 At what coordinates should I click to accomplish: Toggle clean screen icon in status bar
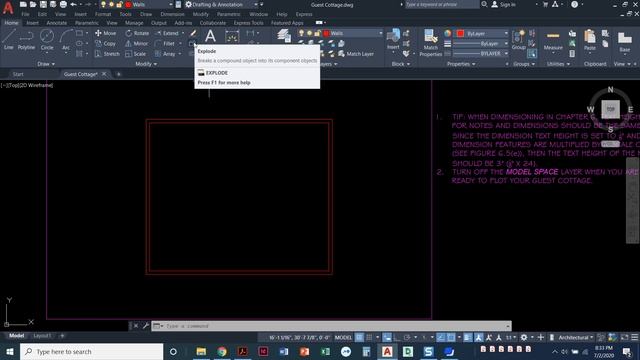coord(624,337)
